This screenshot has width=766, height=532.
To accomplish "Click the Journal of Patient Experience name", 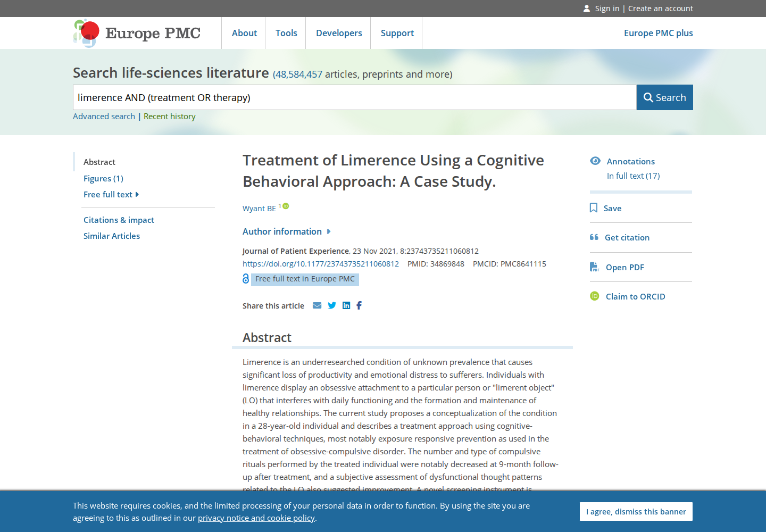I will (296, 251).
